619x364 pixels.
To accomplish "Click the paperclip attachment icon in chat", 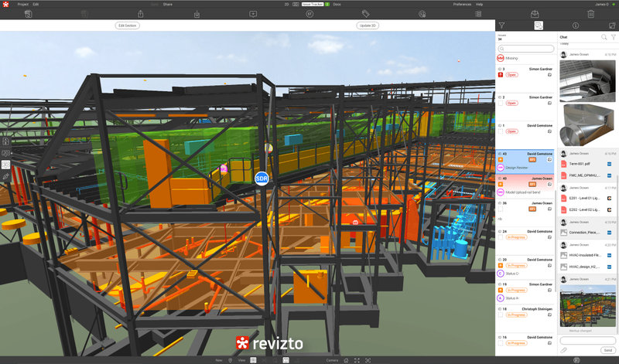I will point(563,350).
